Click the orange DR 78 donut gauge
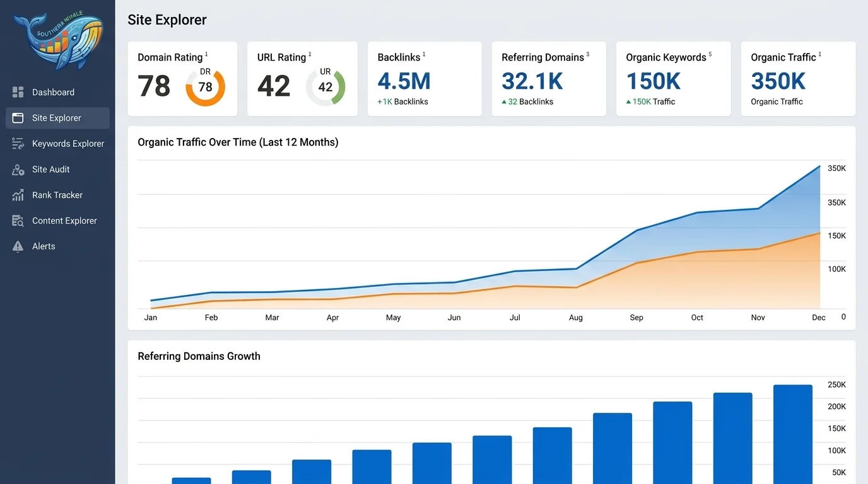Image resolution: width=868 pixels, height=484 pixels. (x=205, y=87)
